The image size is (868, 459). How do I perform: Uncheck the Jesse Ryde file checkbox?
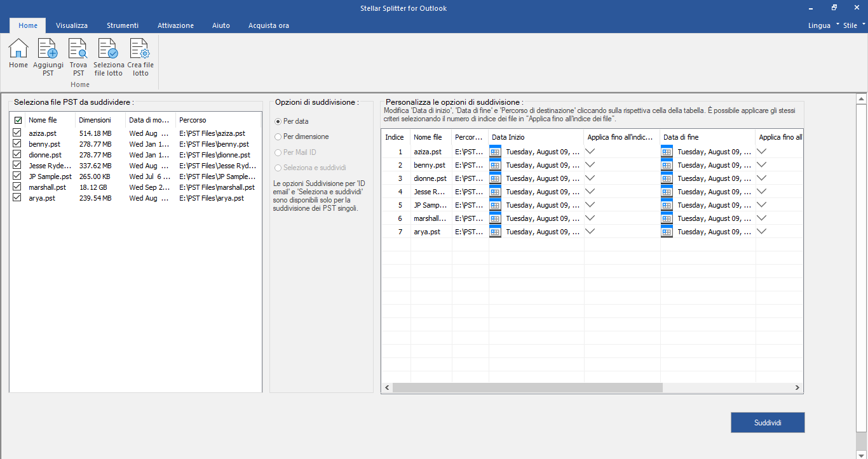coord(17,166)
